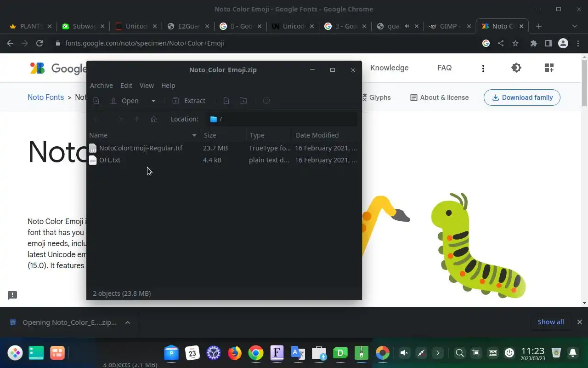This screenshot has width=588, height=368.
Task: Click the archive manager forward arrow
Action: tap(120, 119)
